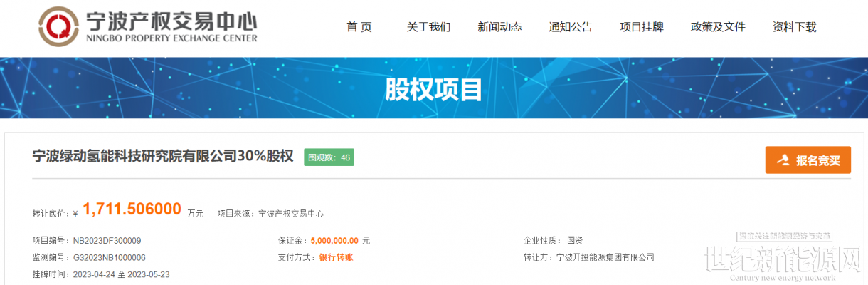Open the 政策及文件 menu item
This screenshot has width=868, height=285.
(x=718, y=27)
